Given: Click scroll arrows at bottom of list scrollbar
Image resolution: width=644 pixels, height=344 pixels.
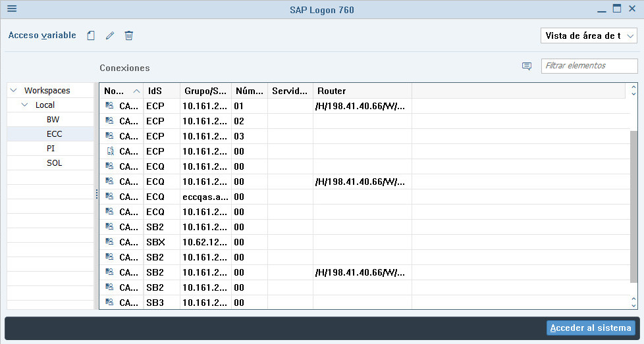Looking at the screenshot, I should click(633, 302).
